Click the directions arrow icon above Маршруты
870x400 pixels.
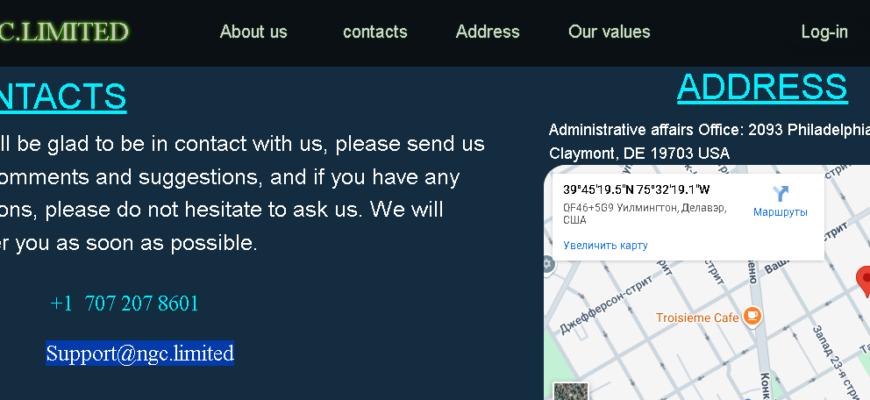[x=780, y=194]
